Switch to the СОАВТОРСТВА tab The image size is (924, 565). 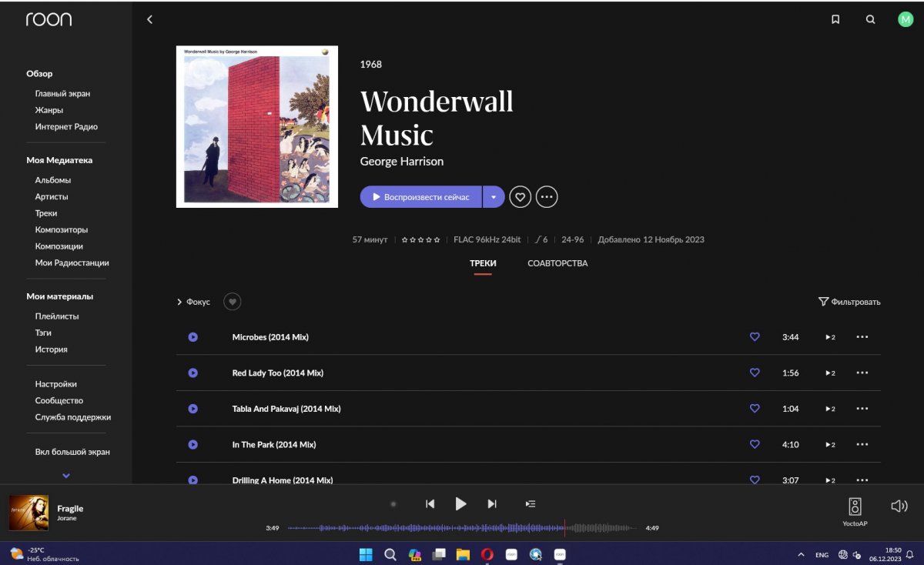557,263
